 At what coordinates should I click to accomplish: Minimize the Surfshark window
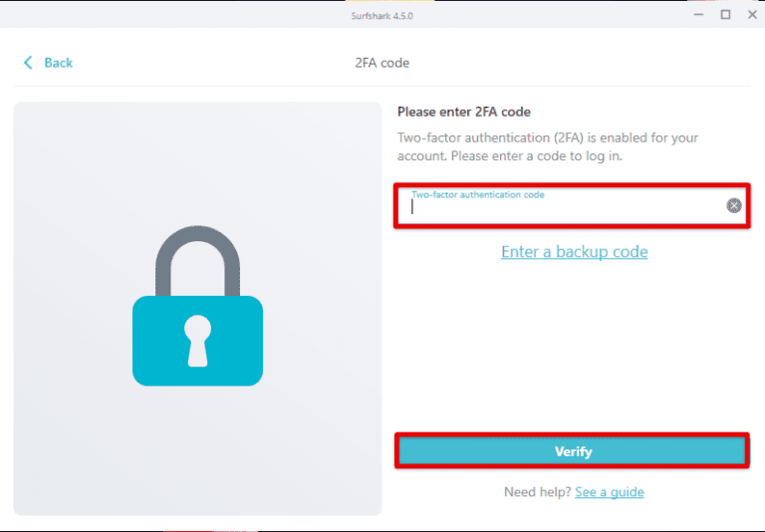[x=697, y=14]
